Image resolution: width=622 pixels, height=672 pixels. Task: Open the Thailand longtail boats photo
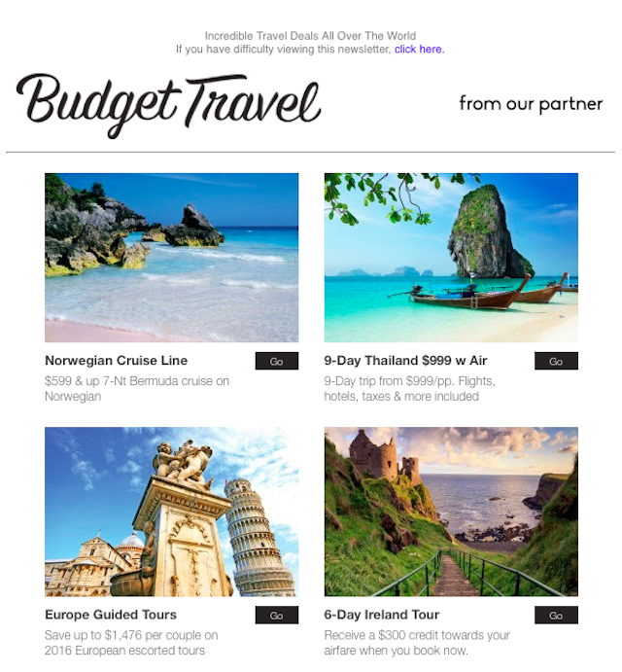[x=451, y=258]
